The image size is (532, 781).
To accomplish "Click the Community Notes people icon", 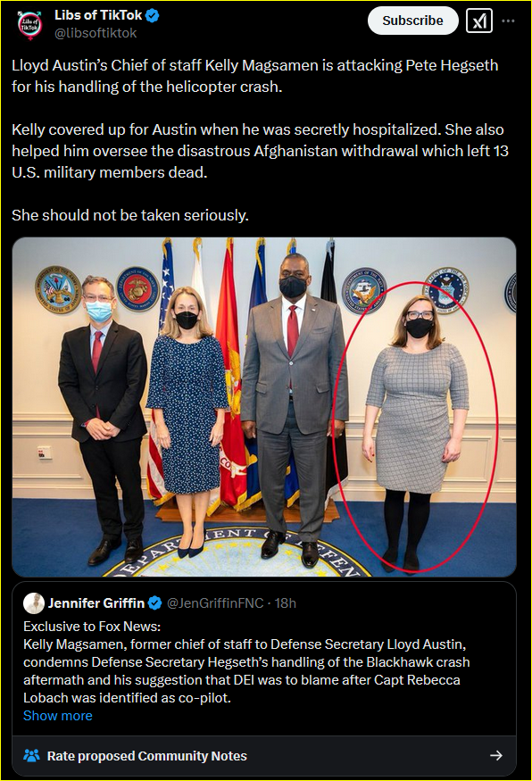I will 31,756.
